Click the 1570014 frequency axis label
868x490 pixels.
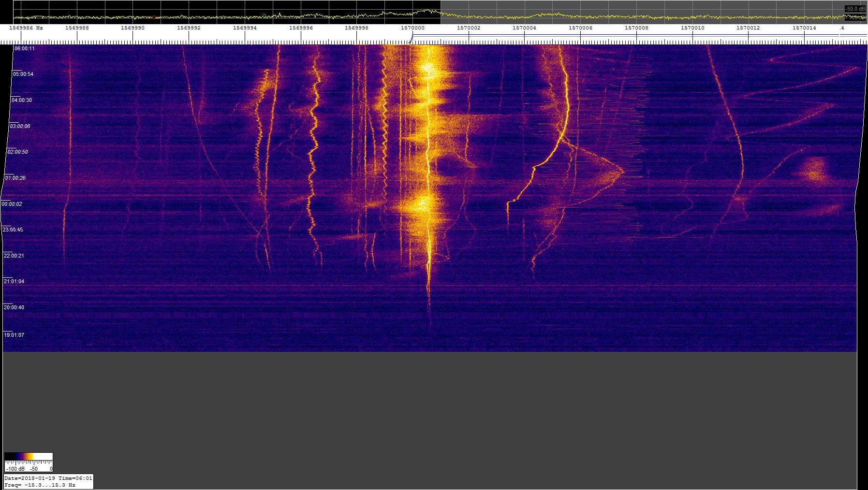(x=804, y=28)
